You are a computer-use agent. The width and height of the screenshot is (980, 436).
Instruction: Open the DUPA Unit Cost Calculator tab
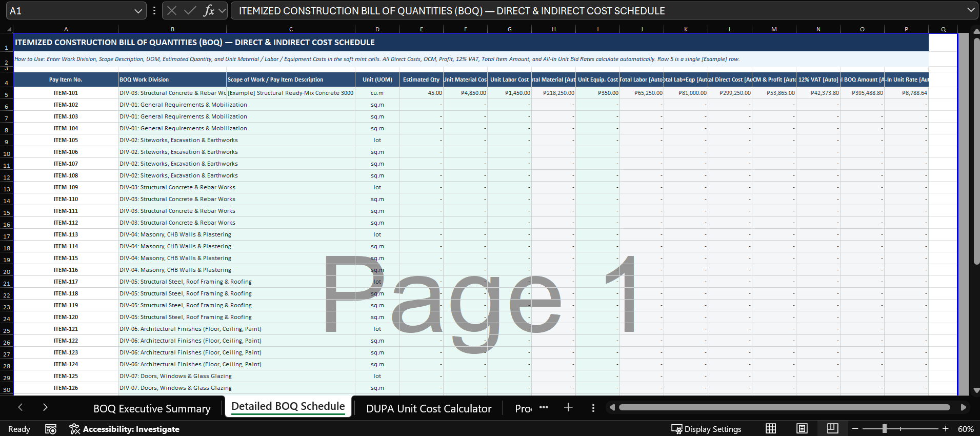click(429, 409)
